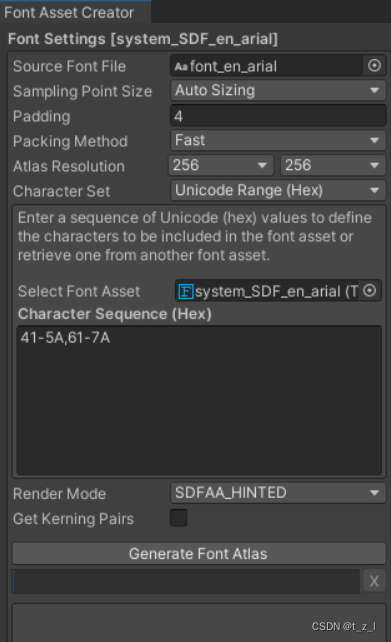Open the Character Set dropdown
Image resolution: width=391 pixels, height=642 pixels.
278,190
